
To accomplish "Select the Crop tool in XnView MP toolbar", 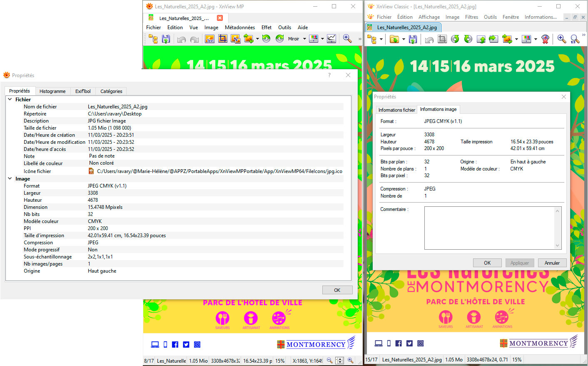I will point(223,39).
